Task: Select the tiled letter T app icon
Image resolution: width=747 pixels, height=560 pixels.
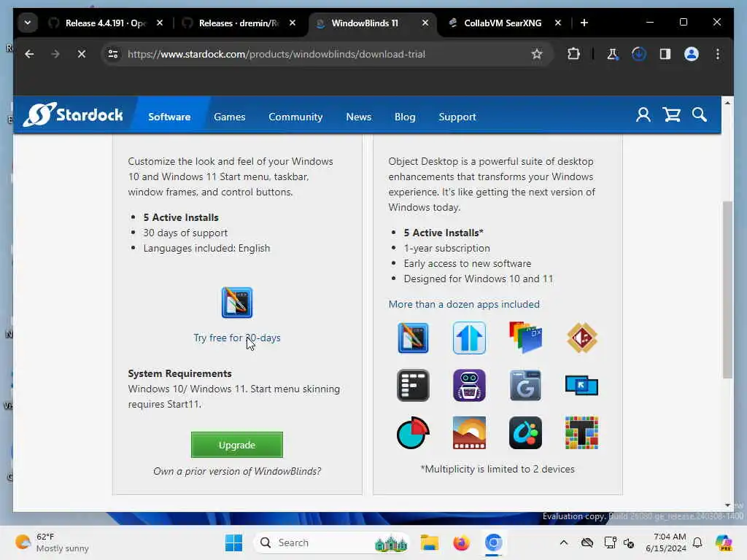Action: 581,433
